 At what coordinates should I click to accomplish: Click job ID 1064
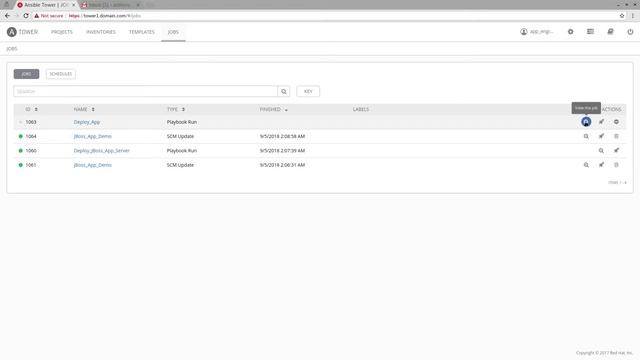point(31,136)
